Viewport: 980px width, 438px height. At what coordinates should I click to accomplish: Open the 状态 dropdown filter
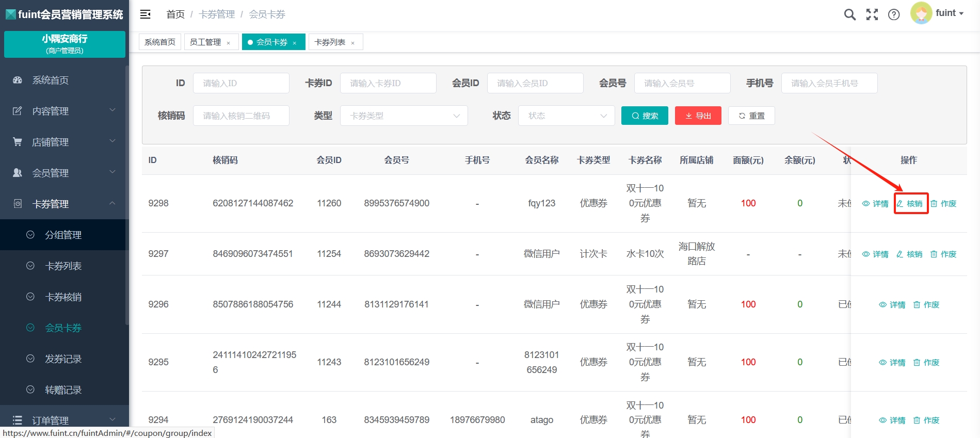566,116
